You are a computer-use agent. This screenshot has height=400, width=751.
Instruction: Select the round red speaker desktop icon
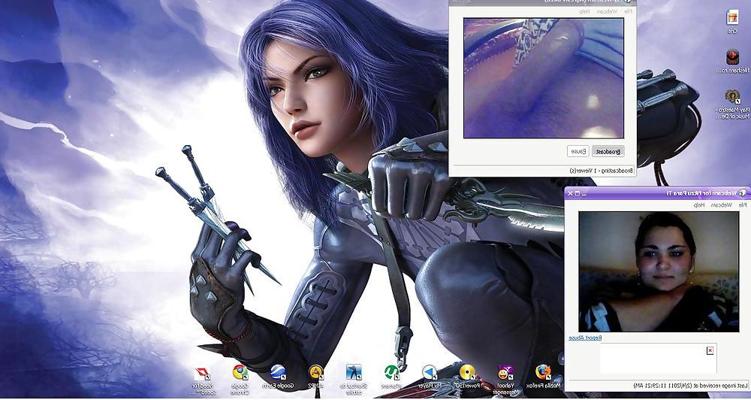732,57
